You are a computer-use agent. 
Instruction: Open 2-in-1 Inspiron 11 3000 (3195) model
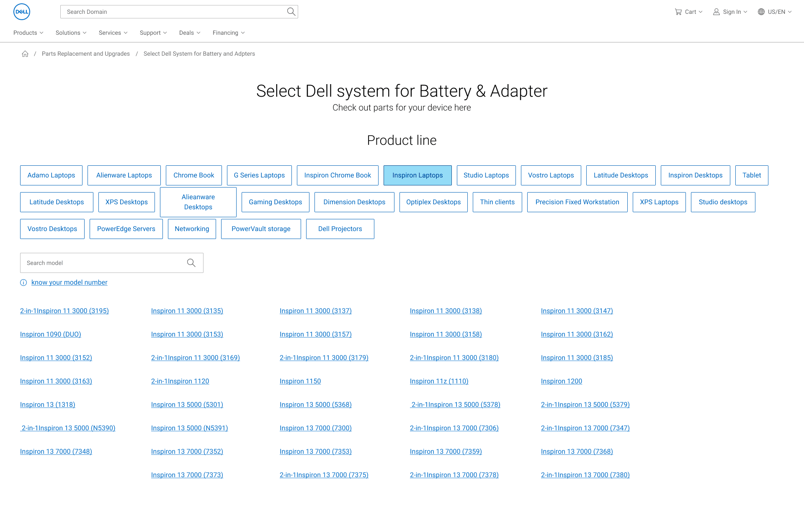click(64, 311)
